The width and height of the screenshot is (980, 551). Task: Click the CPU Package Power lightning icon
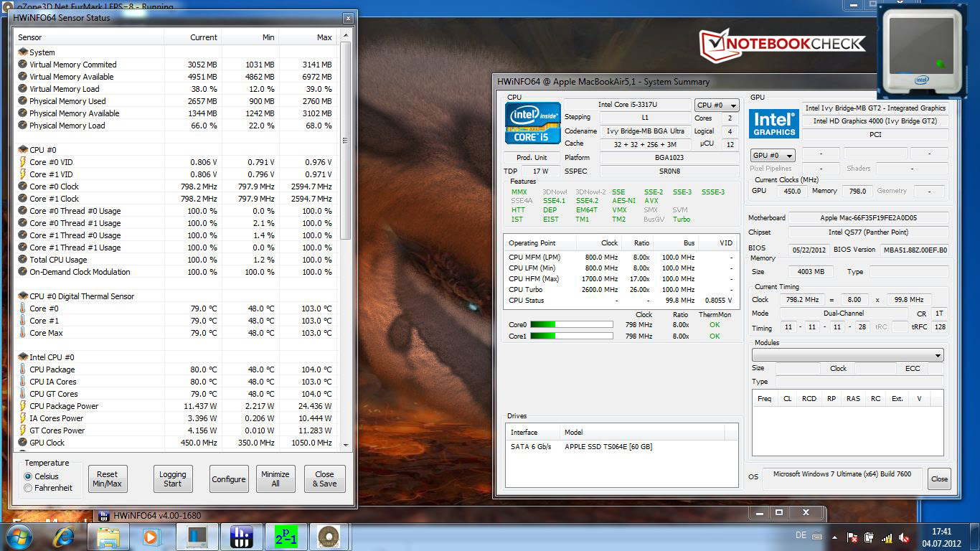(x=23, y=406)
